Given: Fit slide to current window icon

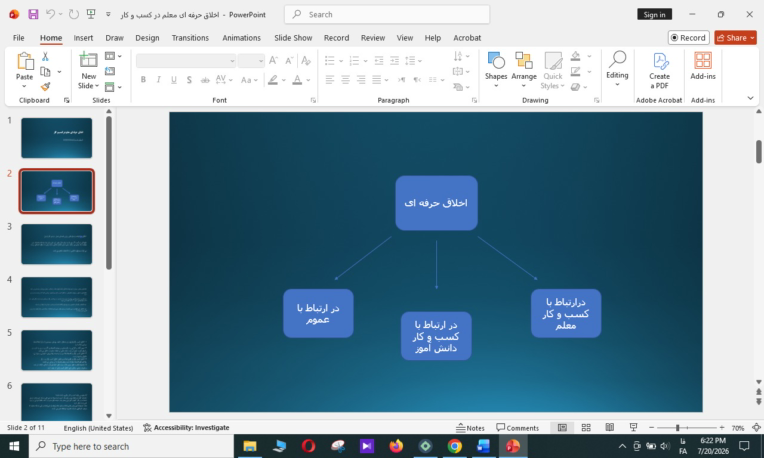Looking at the screenshot, I should pyautogui.click(x=756, y=427).
